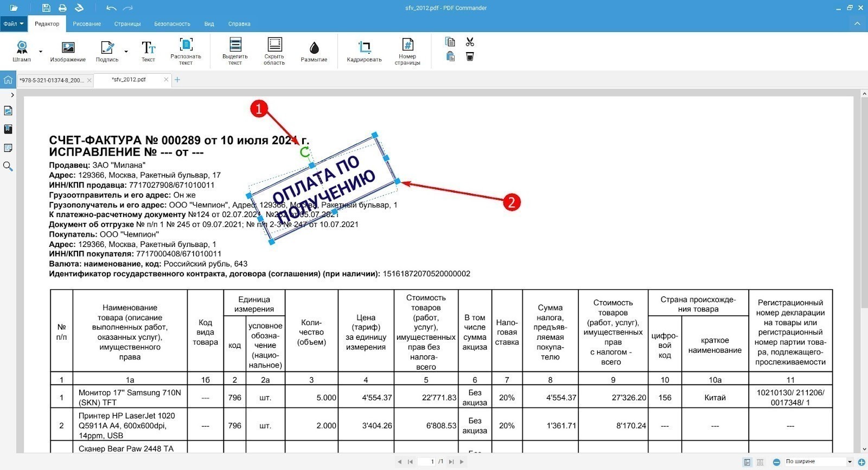Open the Вид ribbon tab
Viewport: 868px width, 470px height.
209,24
